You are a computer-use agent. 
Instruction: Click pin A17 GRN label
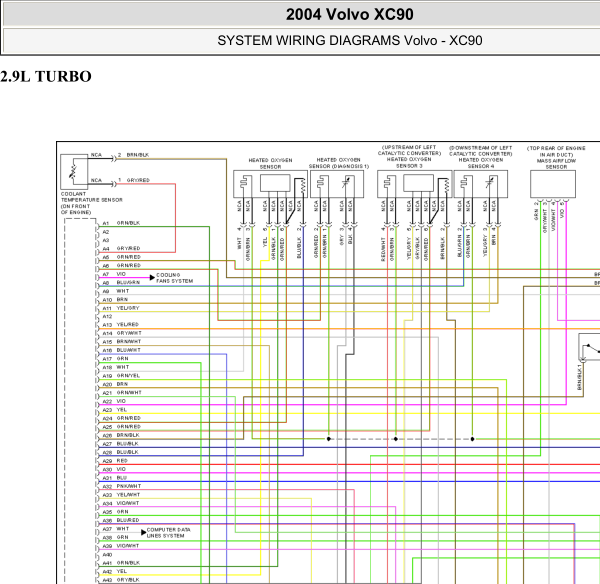click(x=115, y=359)
